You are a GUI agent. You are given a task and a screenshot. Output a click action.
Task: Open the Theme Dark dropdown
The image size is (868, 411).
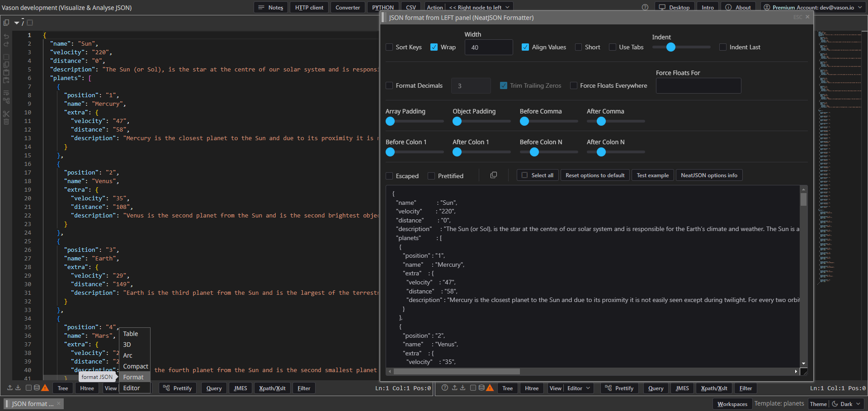point(846,404)
